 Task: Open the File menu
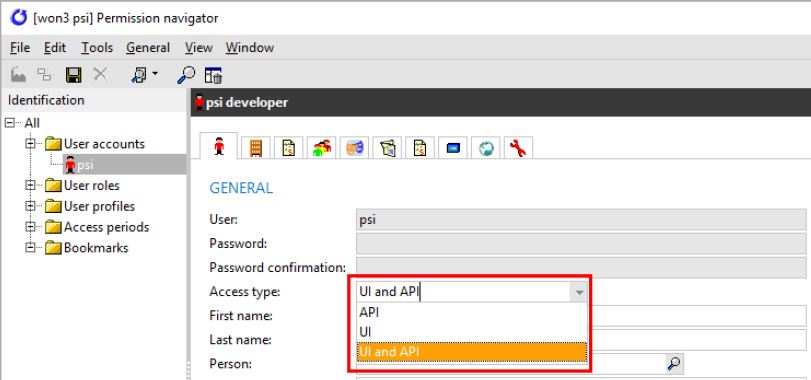coord(20,48)
